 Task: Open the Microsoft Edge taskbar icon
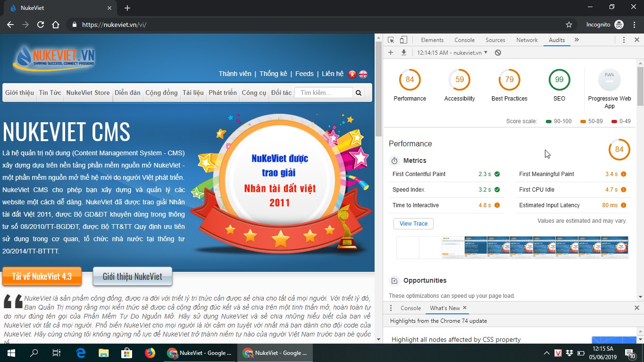point(81,353)
